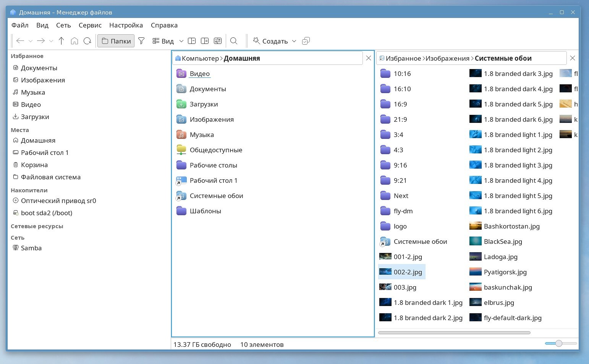This screenshot has height=364, width=589.
Task: Select the Next folder icon
Action: click(385, 196)
